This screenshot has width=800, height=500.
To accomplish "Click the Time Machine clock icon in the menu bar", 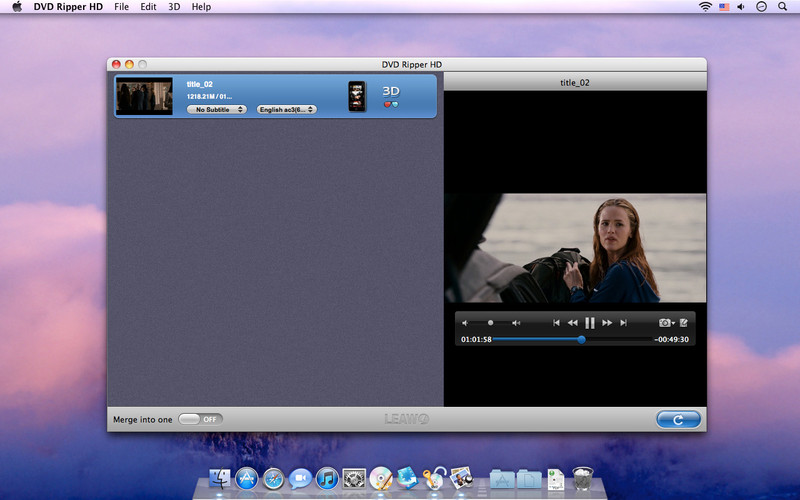I will pos(761,7).
